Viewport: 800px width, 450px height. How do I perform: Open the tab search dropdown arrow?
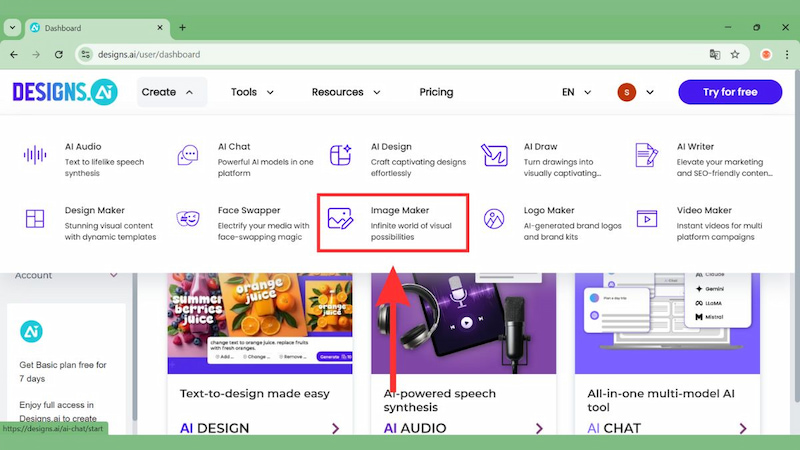[x=12, y=28]
